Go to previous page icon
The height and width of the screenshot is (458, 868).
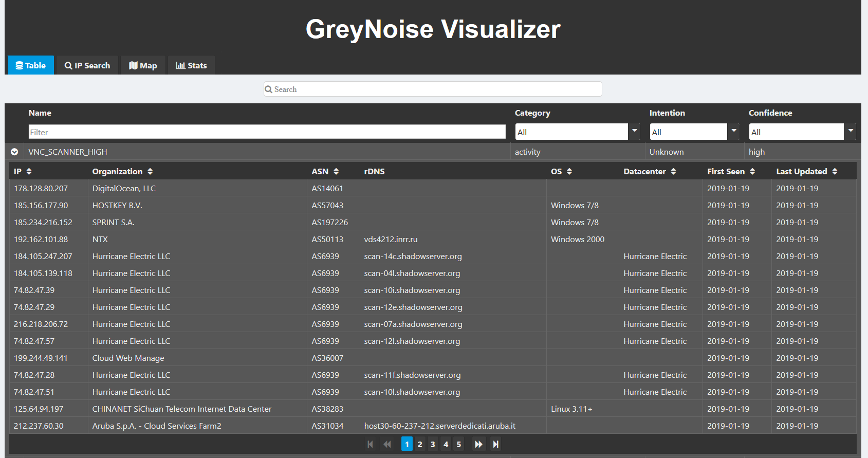click(x=387, y=444)
